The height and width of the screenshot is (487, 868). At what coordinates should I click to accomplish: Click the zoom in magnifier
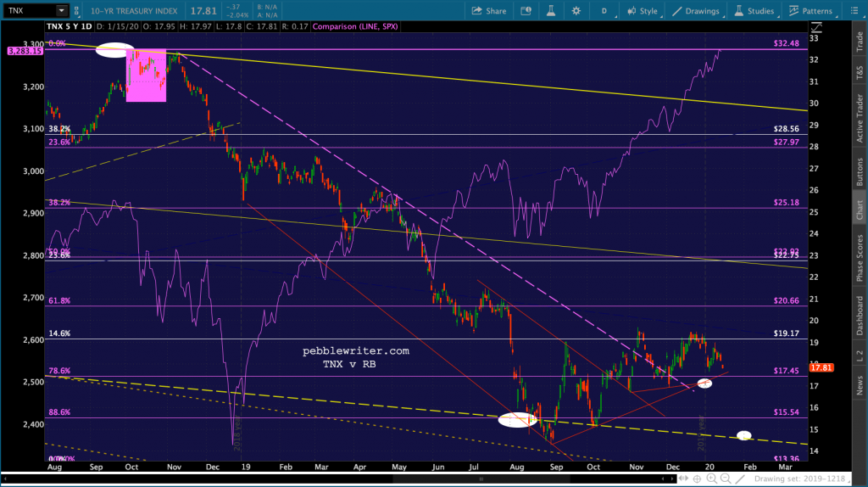[x=711, y=479]
